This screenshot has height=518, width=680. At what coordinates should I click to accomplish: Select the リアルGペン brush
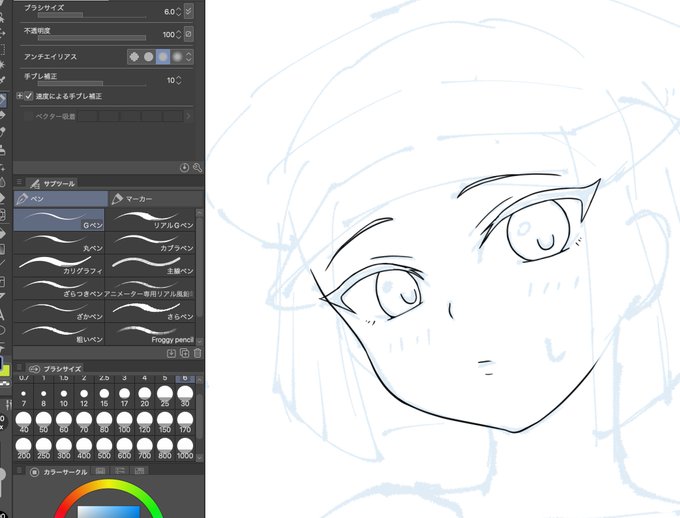[x=150, y=220]
